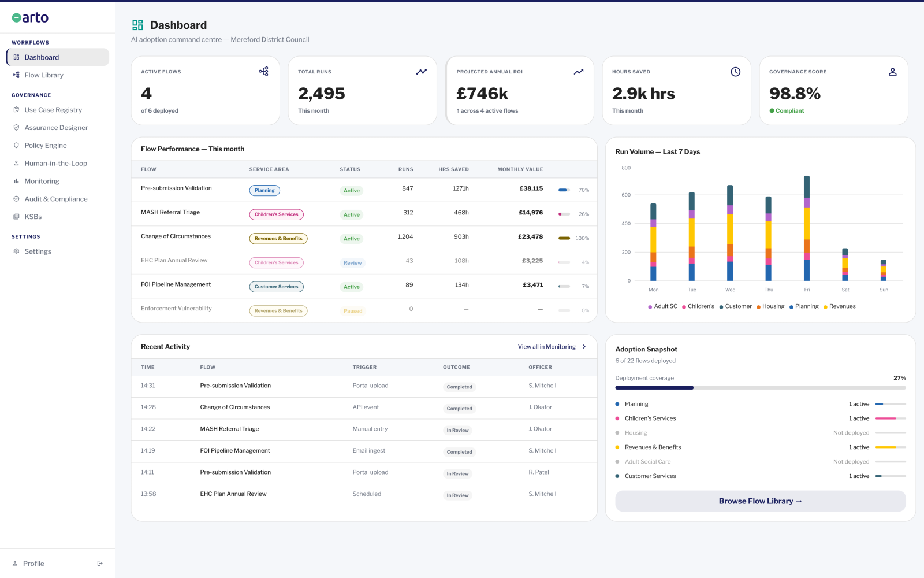
Task: Open the Dashboard menu item
Action: click(x=58, y=57)
